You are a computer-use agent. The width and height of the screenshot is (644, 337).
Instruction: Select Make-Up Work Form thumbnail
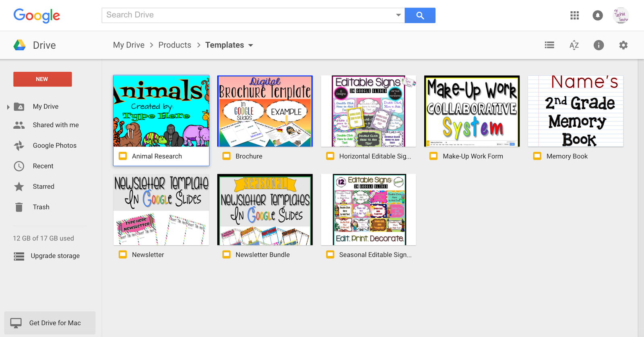(472, 111)
